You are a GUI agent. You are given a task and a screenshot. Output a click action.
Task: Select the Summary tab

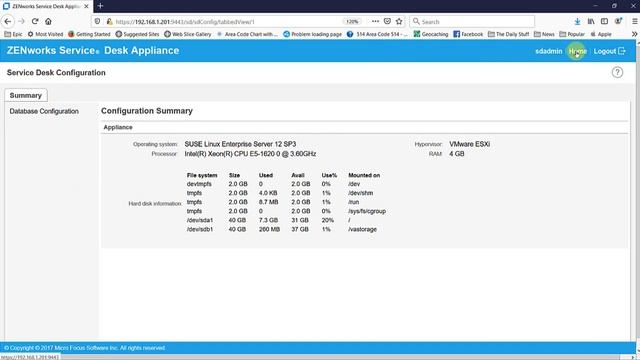point(26,95)
